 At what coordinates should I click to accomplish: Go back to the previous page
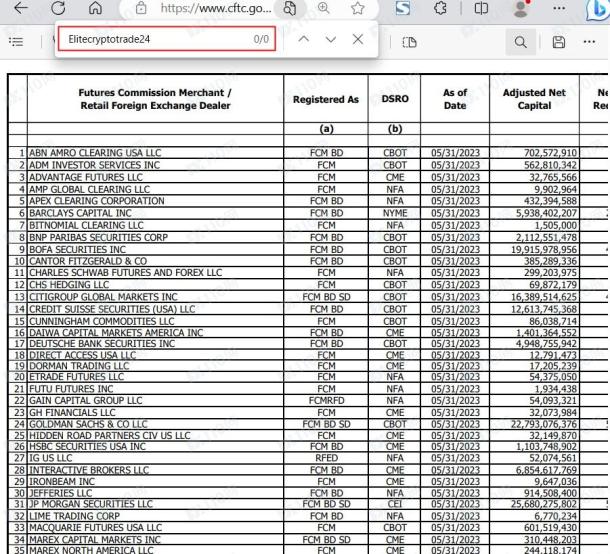(21, 8)
